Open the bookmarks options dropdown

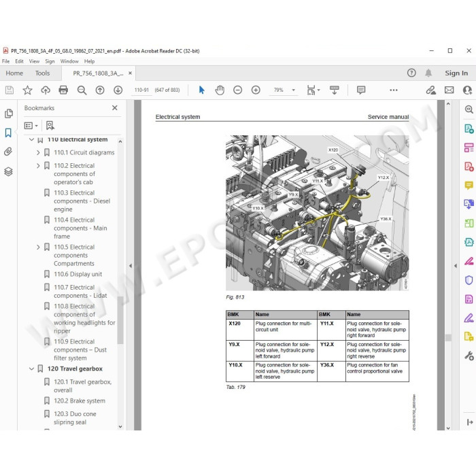point(31,125)
